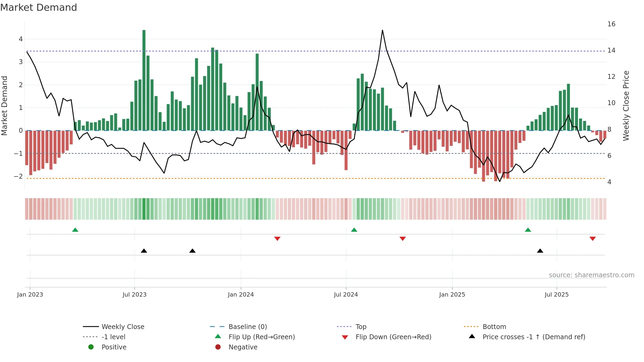644x362 pixels.
Task: Toggle the Bottom legend entry
Action: pos(485,327)
